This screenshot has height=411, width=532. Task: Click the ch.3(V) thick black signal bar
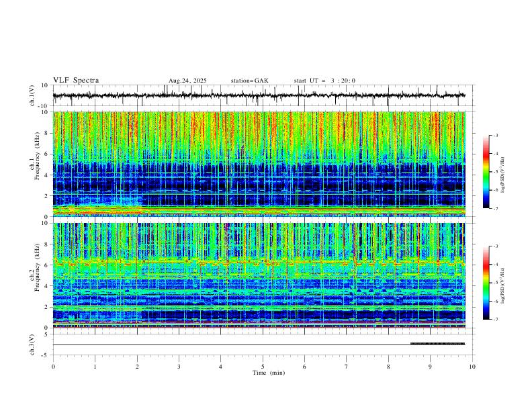point(438,344)
